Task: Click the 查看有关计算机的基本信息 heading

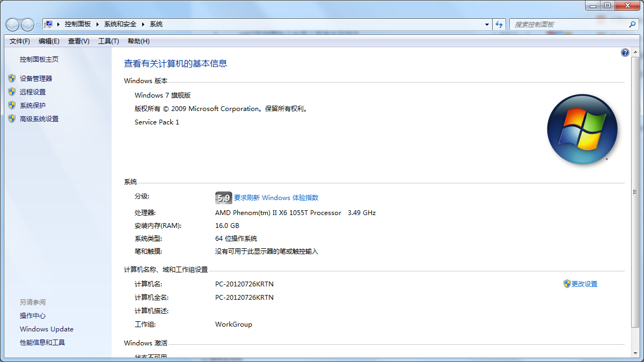Action: pos(175,63)
